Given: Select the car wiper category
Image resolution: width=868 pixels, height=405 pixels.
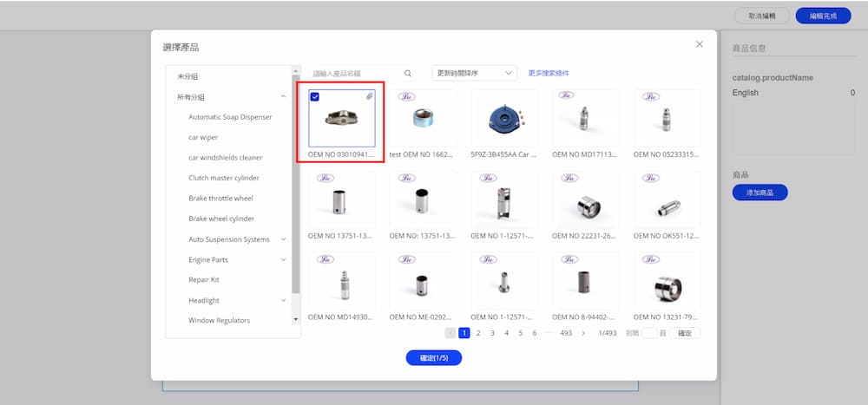Looking at the screenshot, I should [x=203, y=137].
